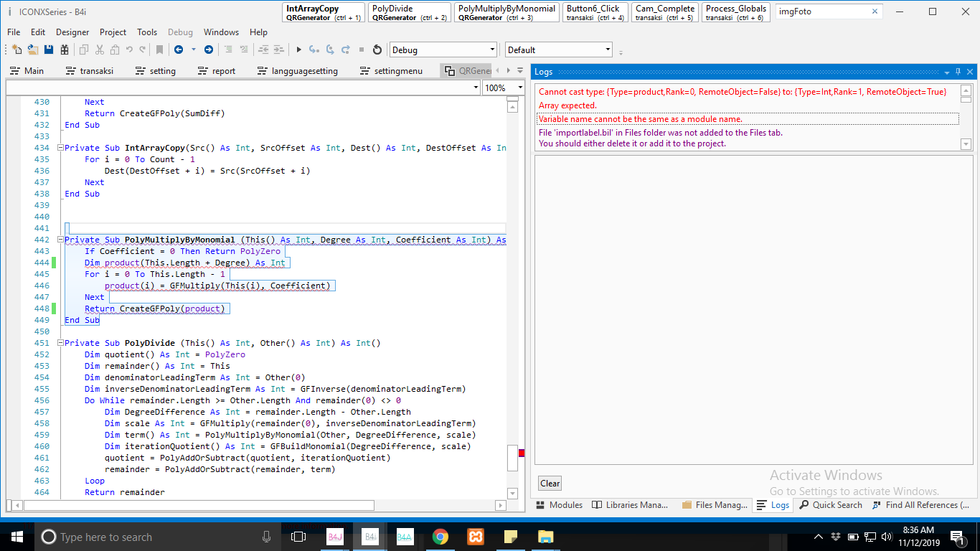Toggle bookmark with the toolbar bookmark icon

(160, 50)
